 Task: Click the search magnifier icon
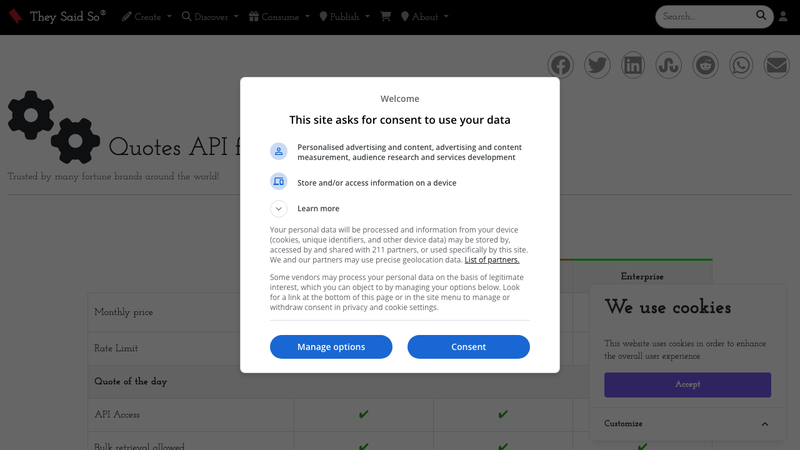761,15
